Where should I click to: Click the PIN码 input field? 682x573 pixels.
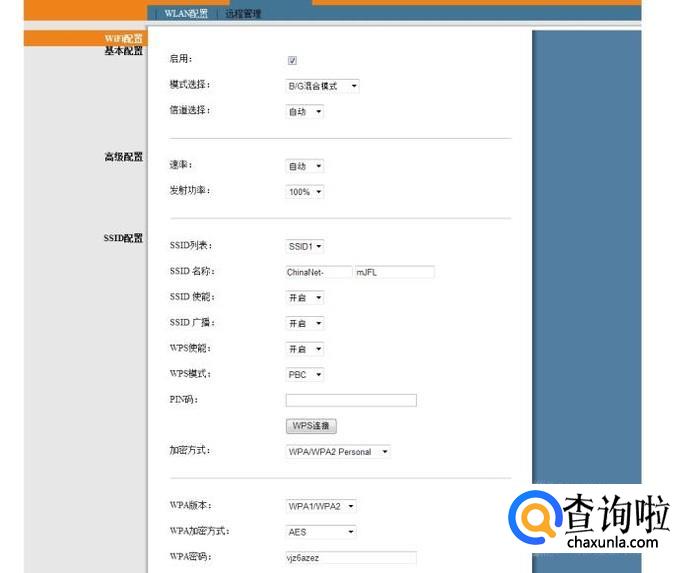coord(351,400)
